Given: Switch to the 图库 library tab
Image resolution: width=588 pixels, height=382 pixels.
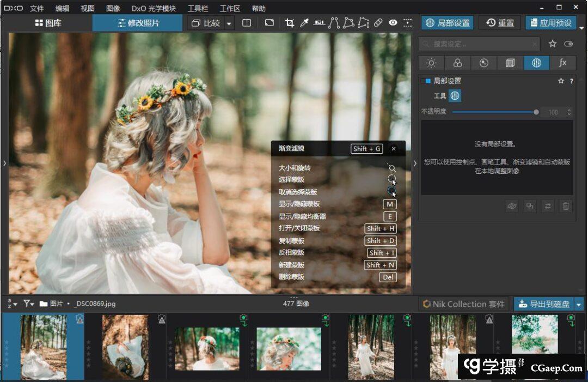Looking at the screenshot, I should point(47,23).
